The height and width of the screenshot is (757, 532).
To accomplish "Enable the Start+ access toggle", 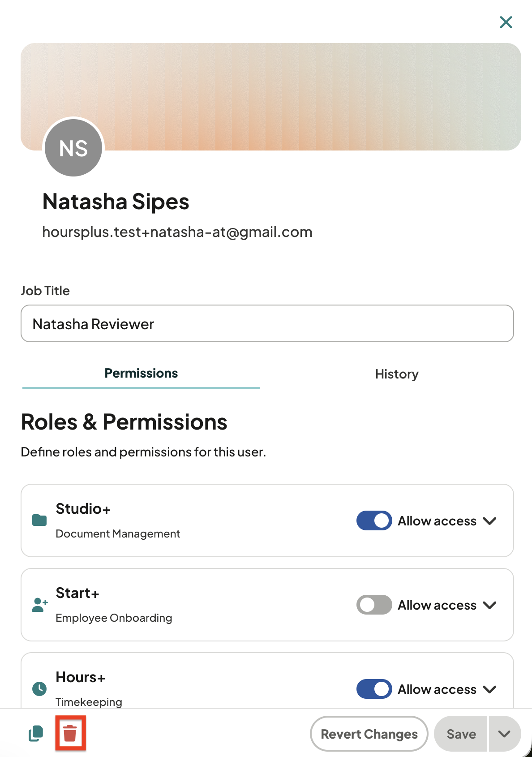I will pyautogui.click(x=374, y=605).
